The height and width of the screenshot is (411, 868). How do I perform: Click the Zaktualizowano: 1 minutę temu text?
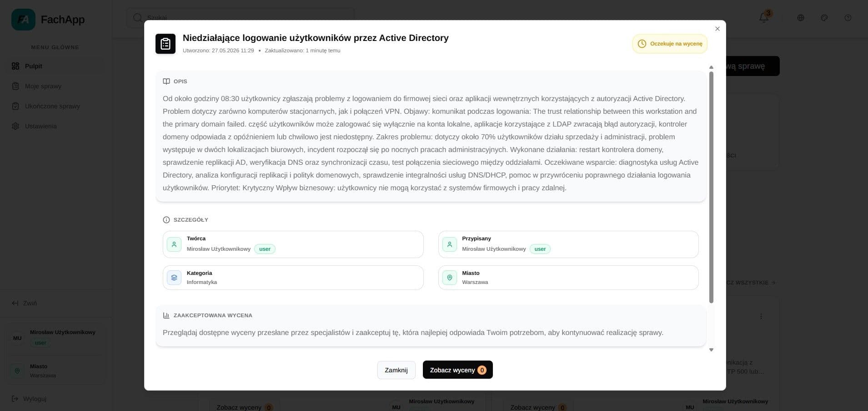click(x=302, y=51)
